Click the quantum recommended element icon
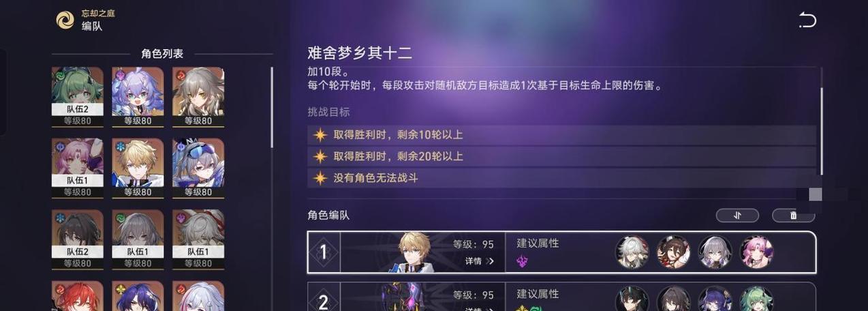The image size is (868, 311). click(523, 261)
